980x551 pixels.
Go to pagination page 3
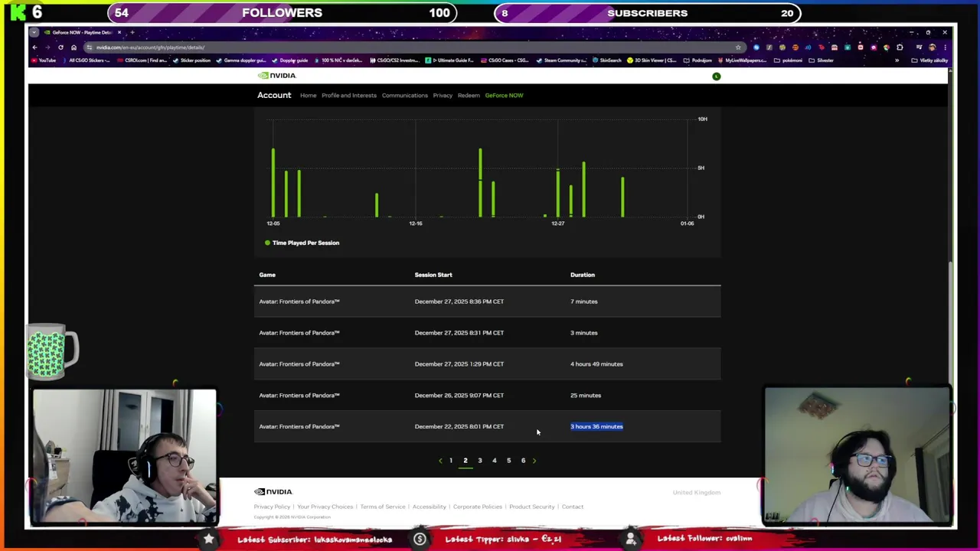tap(480, 461)
